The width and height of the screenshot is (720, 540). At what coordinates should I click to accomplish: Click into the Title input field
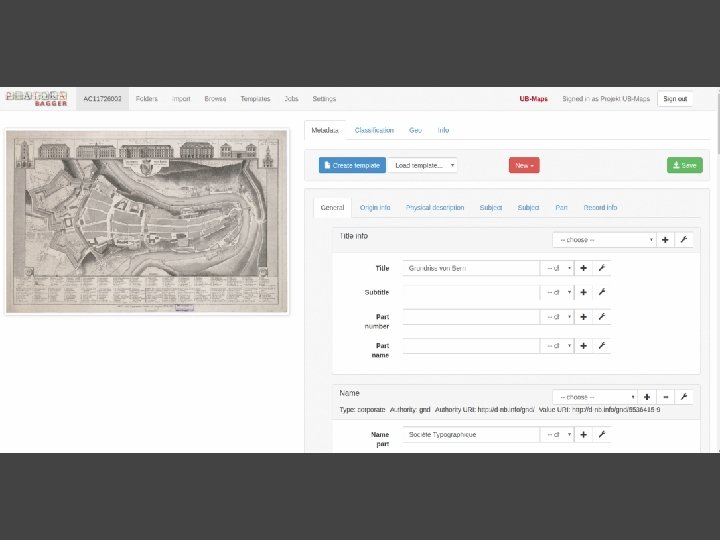471,268
